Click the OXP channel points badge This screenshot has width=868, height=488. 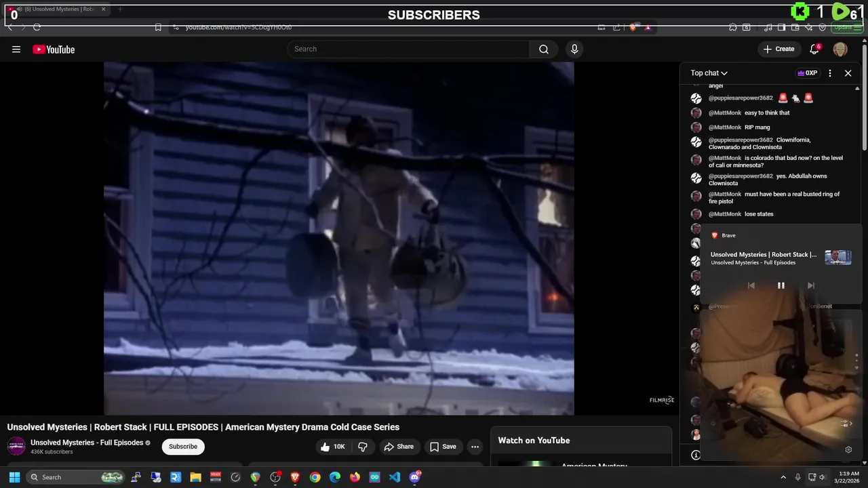pos(807,73)
